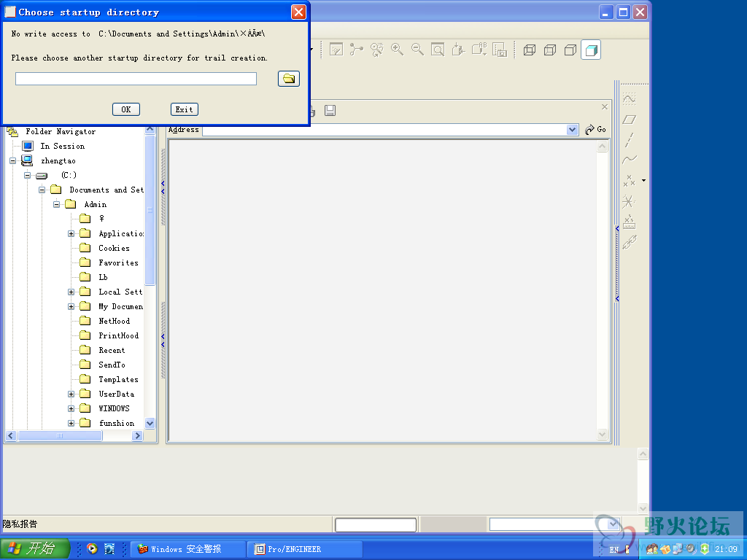Screen dimensions: 747x560
Task: Select the Datum Plane tool
Action: tap(630, 120)
